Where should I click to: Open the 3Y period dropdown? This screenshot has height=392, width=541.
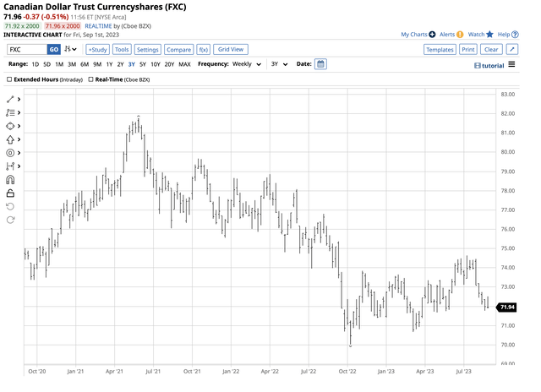pyautogui.click(x=279, y=64)
